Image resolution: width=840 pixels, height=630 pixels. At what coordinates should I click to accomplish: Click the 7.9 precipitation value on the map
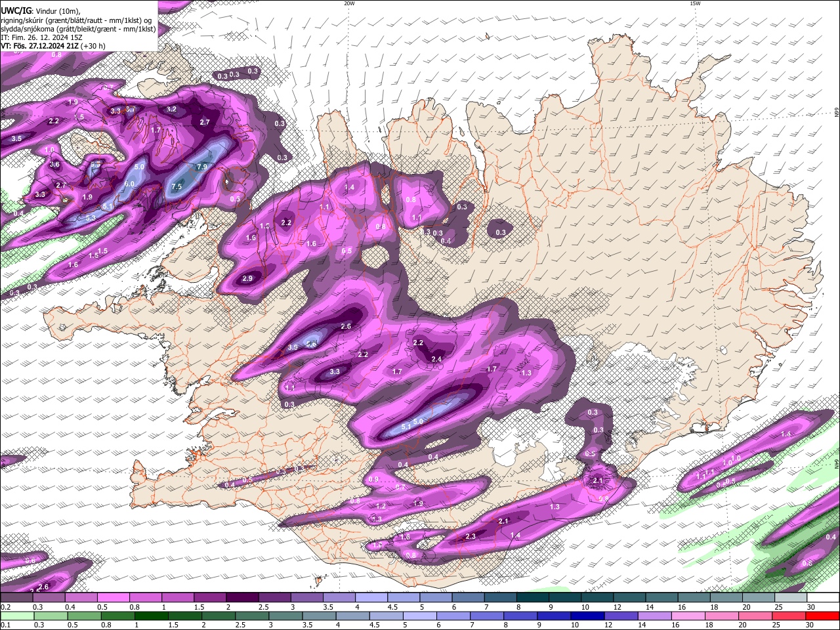point(202,167)
